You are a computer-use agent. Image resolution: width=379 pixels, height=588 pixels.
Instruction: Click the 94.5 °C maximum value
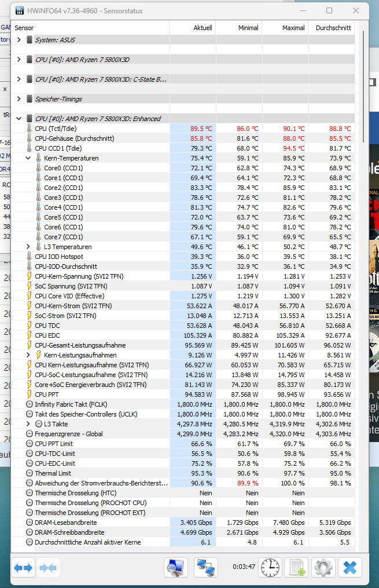click(293, 148)
